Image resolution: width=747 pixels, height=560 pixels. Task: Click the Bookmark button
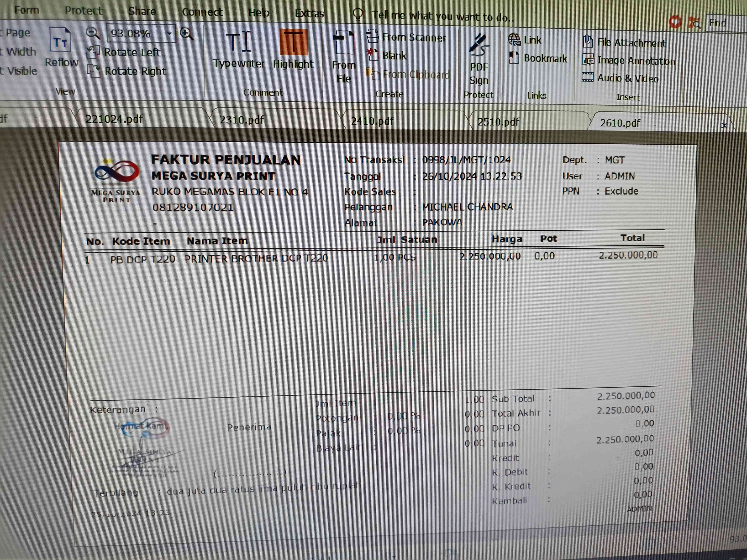click(x=539, y=58)
